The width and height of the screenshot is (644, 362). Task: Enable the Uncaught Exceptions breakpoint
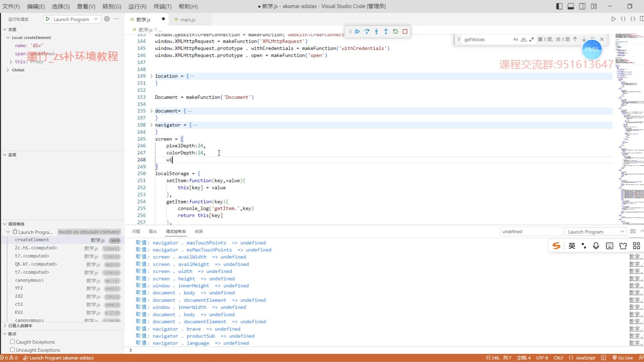pos(12,350)
